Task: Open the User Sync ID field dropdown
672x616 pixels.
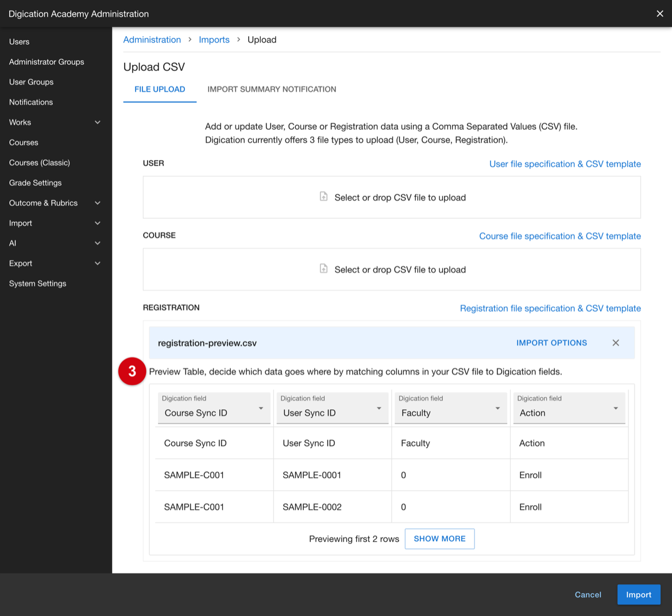Action: [x=332, y=407]
